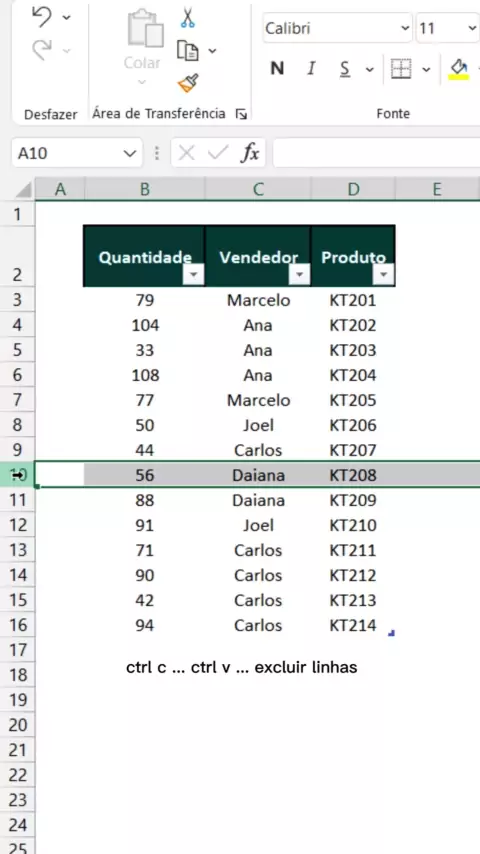Open the Produto filter dropdown

tap(384, 276)
